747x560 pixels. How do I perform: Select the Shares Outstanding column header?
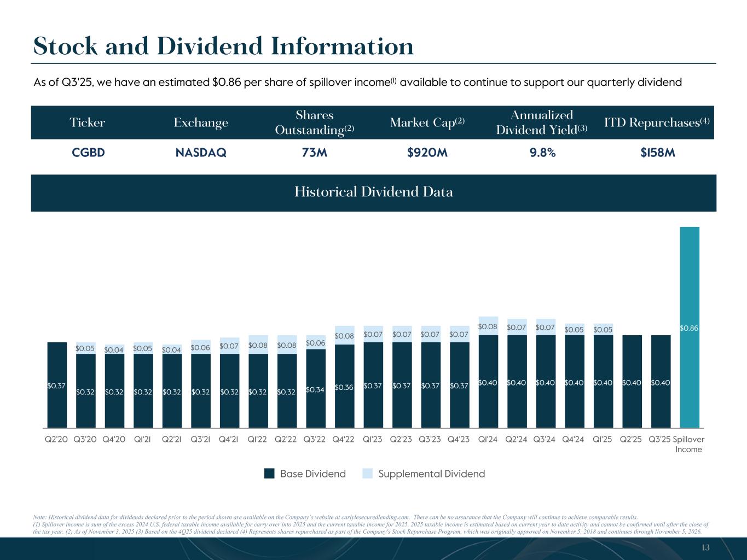[315, 122]
